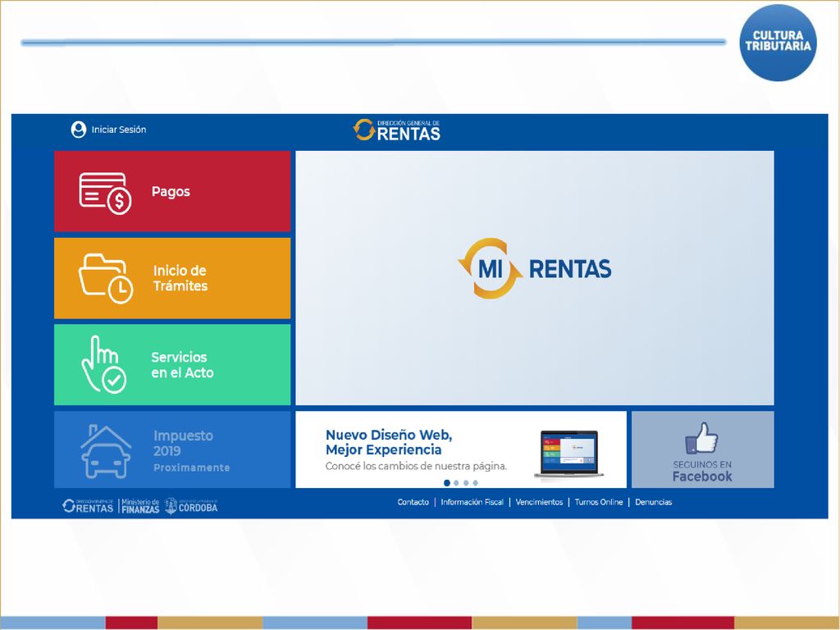Click 'Conocé los cambios de nuestra página.' text
The height and width of the screenshot is (630, 840).
pos(416,467)
